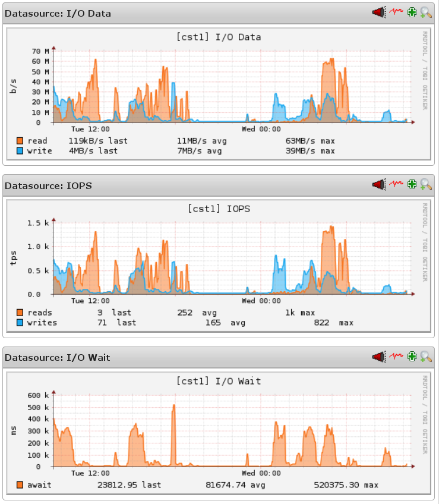Image resolution: width=439 pixels, height=504 pixels.
Task: Open the red trend line icon for IOPS
Action: (x=396, y=185)
